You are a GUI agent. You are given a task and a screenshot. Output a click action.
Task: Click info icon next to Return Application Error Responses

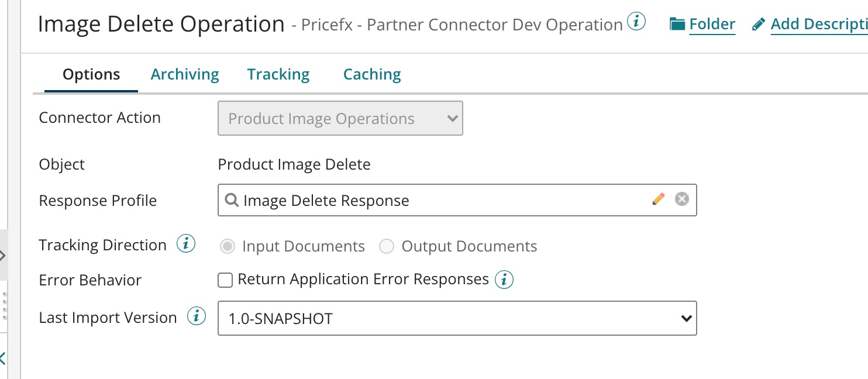[504, 280]
